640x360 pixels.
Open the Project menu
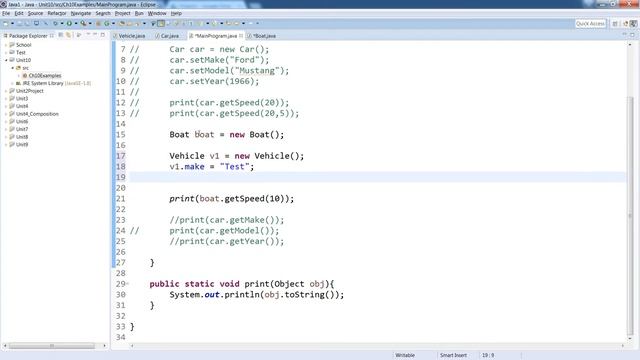pyautogui.click(x=122, y=13)
